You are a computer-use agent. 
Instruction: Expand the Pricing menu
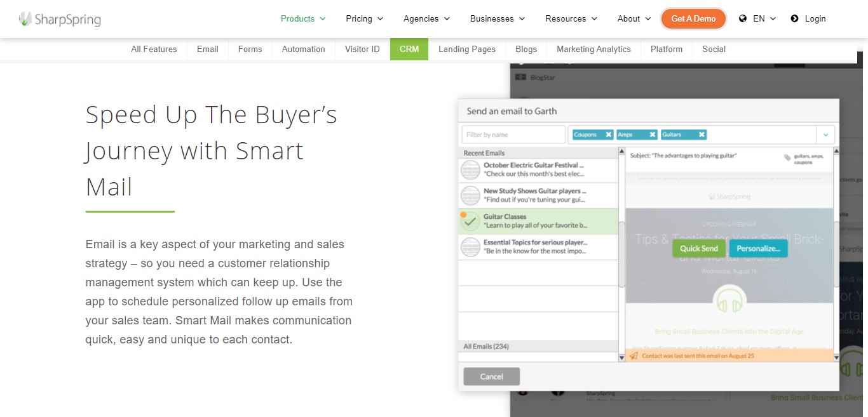[365, 18]
